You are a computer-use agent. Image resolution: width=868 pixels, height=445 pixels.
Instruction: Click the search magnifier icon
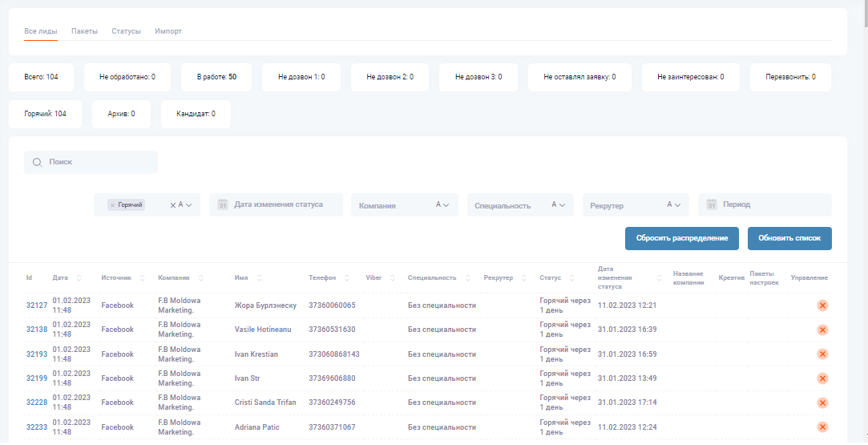click(37, 162)
